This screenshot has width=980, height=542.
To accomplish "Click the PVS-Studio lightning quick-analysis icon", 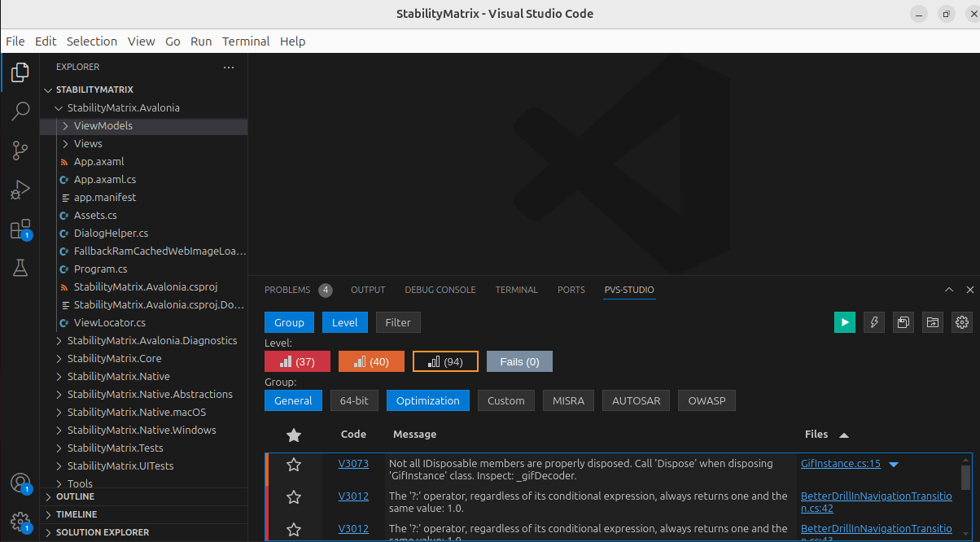I will pos(873,322).
